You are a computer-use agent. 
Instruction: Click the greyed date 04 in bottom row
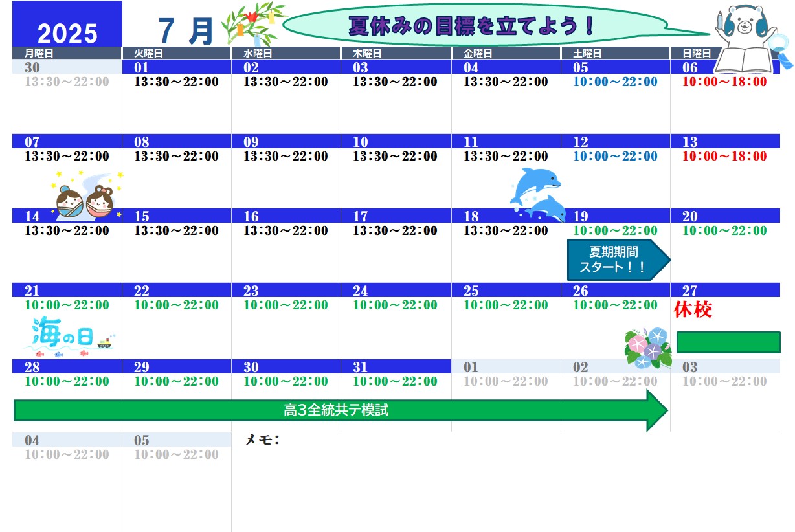[x=32, y=440]
